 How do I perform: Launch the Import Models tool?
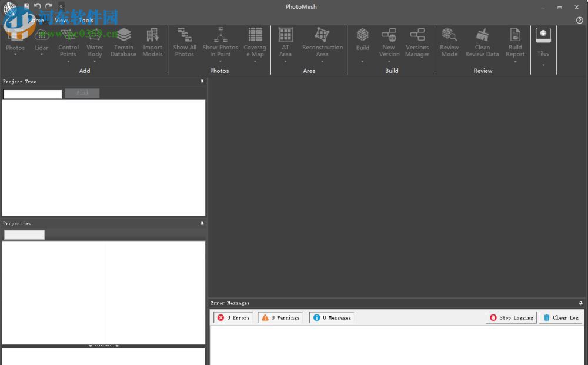click(x=152, y=41)
